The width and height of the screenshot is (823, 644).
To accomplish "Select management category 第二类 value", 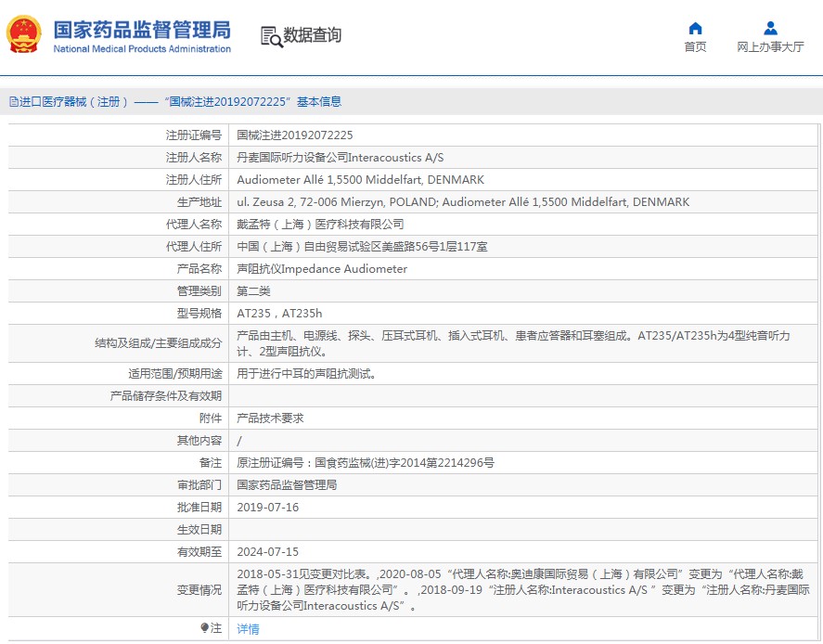I will [x=253, y=291].
